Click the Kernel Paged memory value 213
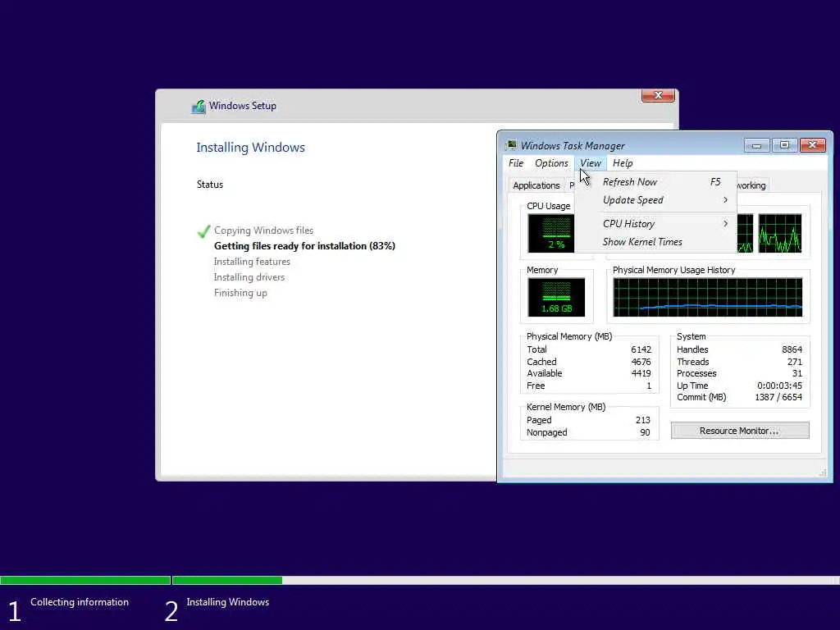This screenshot has height=630, width=840. pos(643,420)
